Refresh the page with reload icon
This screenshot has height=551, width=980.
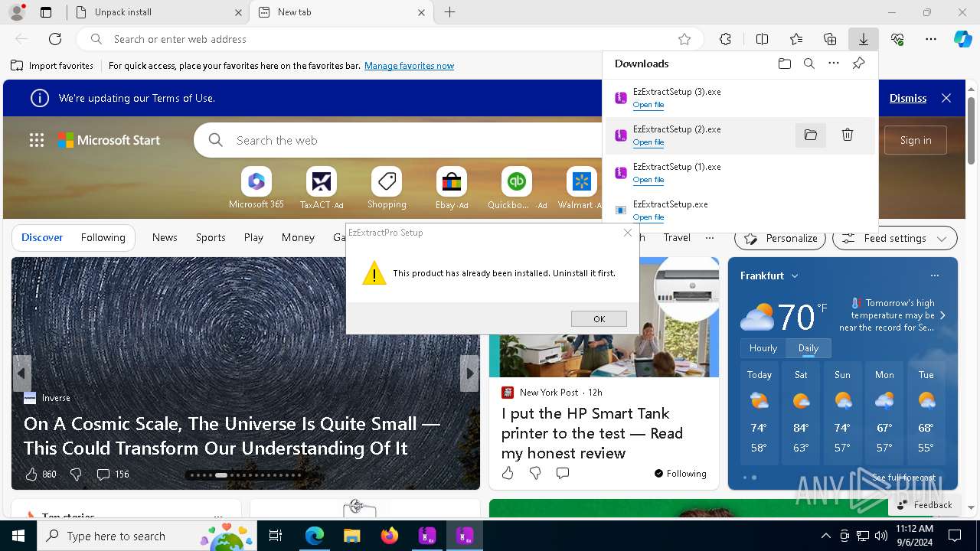coord(55,39)
